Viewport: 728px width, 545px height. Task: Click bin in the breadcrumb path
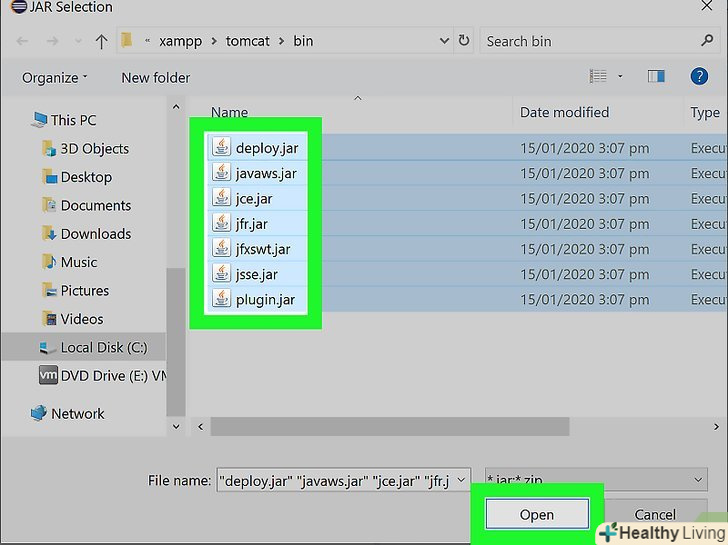[x=303, y=41]
